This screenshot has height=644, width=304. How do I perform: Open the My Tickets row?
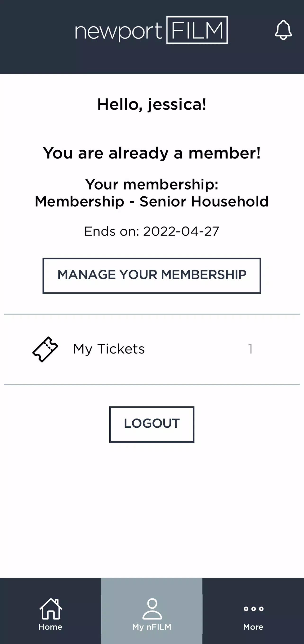pyautogui.click(x=152, y=349)
